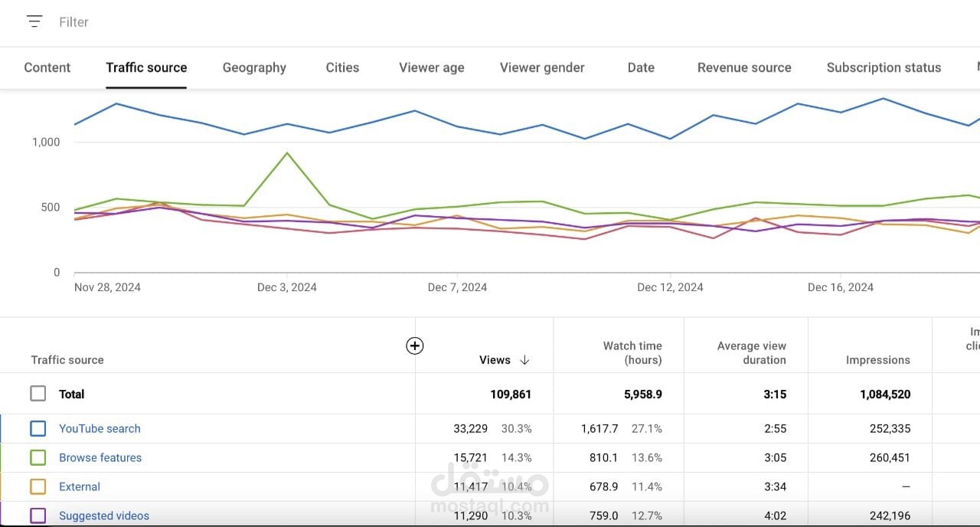
Task: Add a metric column with plus icon
Action: [414, 345]
